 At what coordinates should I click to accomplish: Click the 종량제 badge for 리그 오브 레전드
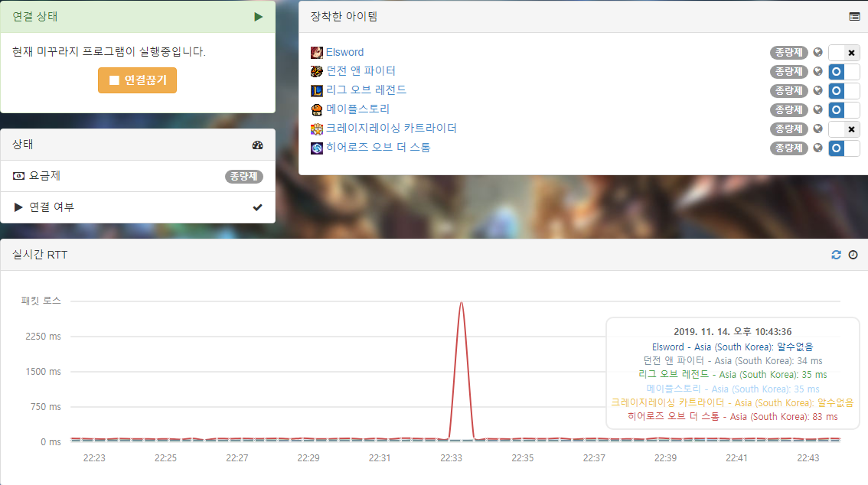tap(789, 91)
